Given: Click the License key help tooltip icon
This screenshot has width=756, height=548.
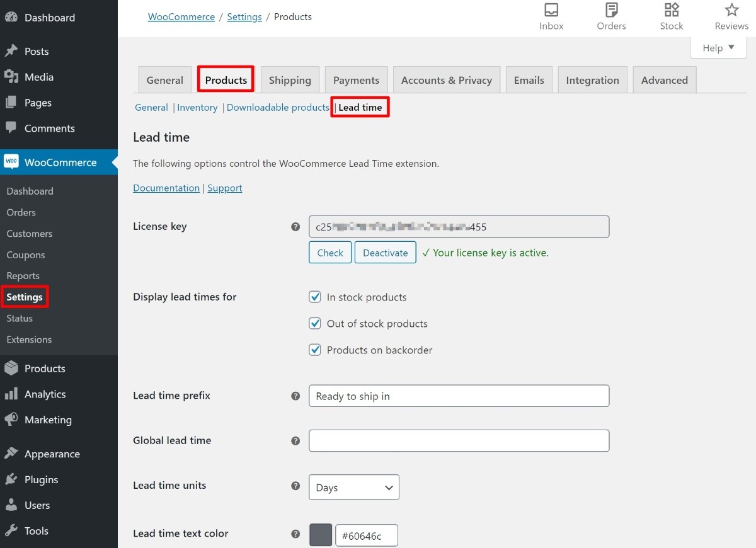Looking at the screenshot, I should 295,227.
